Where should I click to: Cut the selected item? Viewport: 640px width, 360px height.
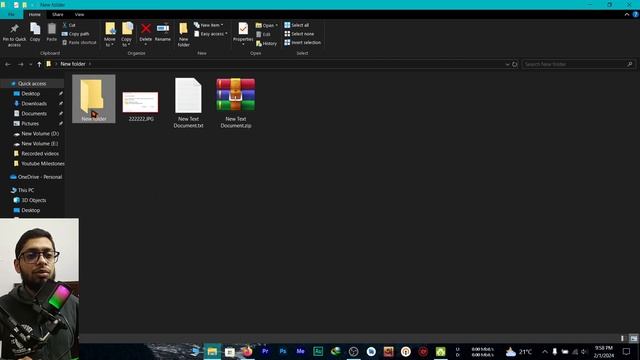point(69,25)
